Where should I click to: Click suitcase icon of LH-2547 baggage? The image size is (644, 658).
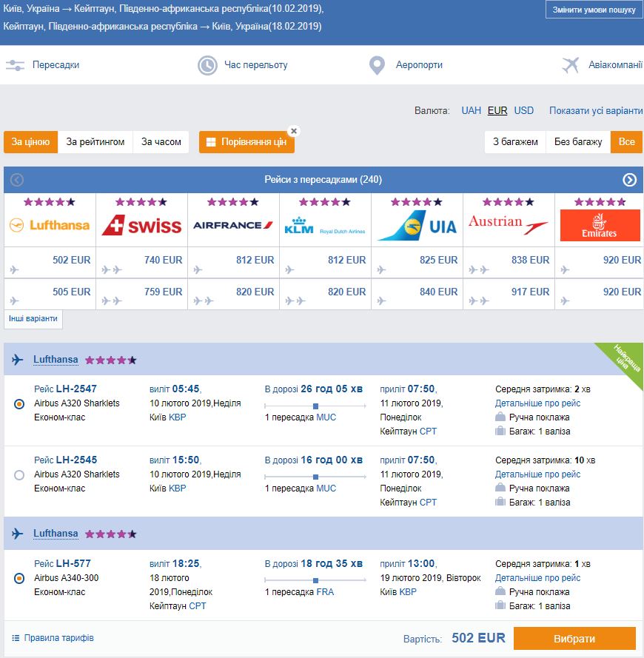click(x=500, y=431)
